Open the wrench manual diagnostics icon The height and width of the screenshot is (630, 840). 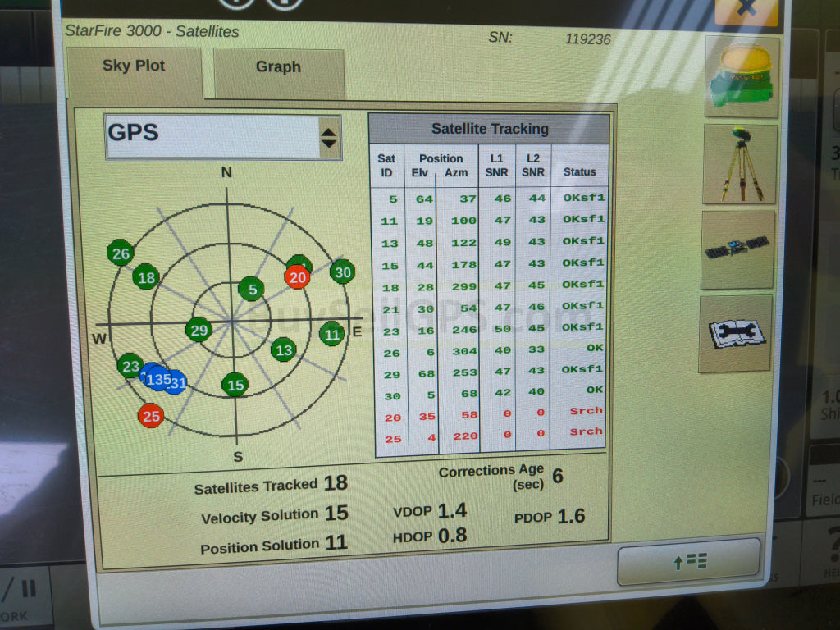(736, 333)
